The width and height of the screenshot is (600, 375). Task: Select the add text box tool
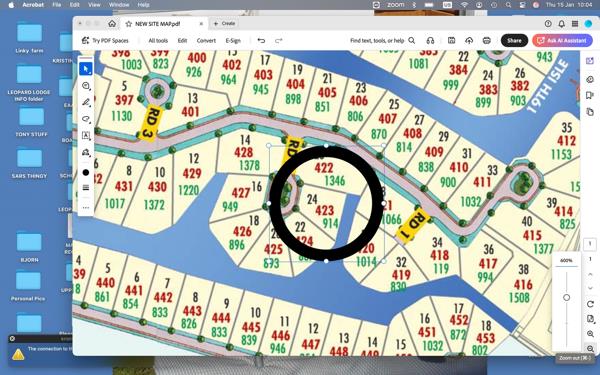coord(86,135)
